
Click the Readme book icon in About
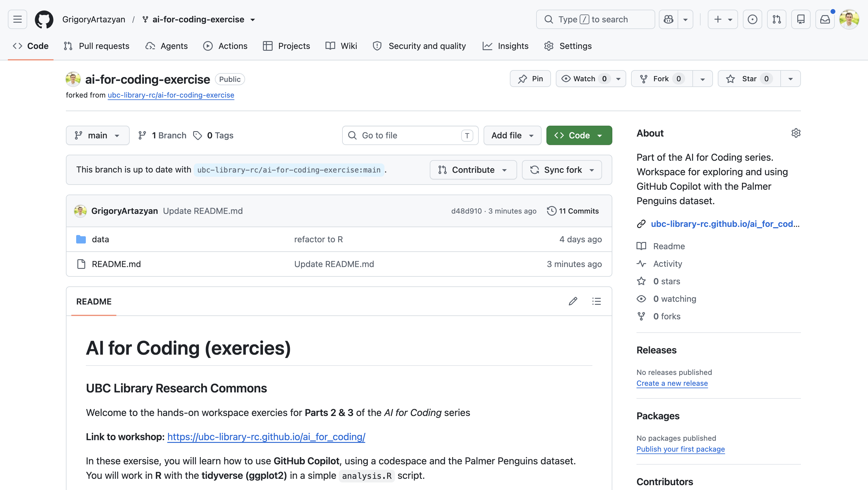click(x=641, y=246)
